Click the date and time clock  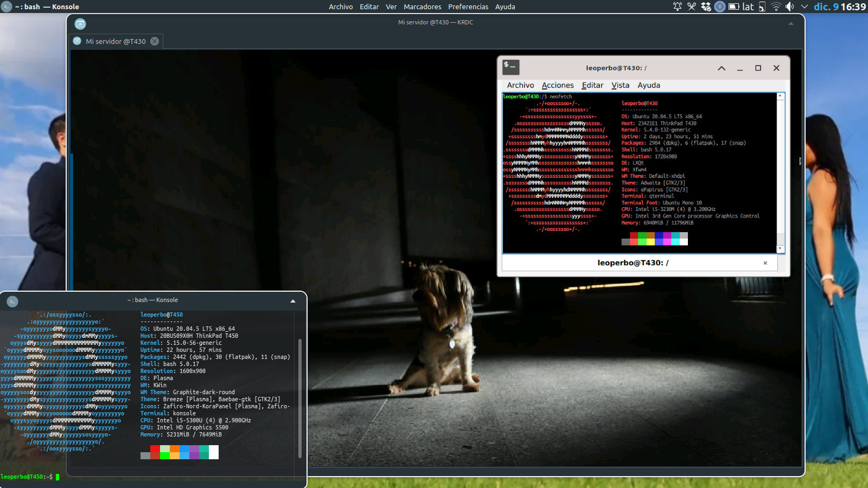point(839,7)
